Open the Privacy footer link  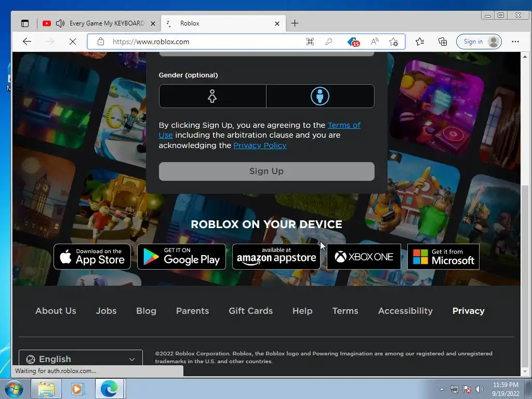[468, 311]
